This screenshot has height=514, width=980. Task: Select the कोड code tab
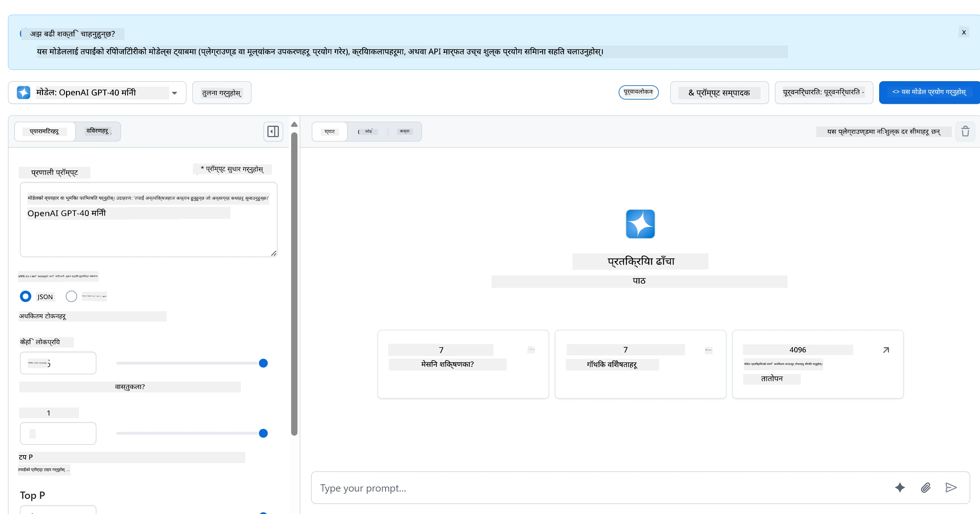(368, 131)
